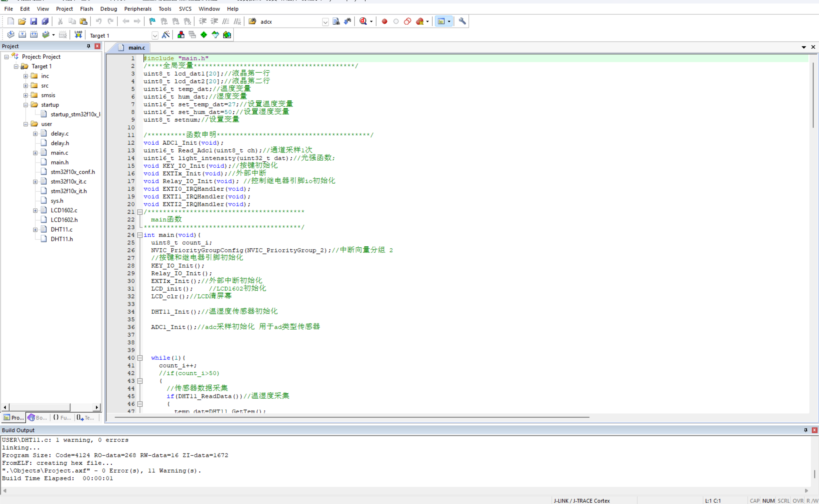Click the Paste clipboard icon
The height and width of the screenshot is (504, 819).
coord(83,21)
